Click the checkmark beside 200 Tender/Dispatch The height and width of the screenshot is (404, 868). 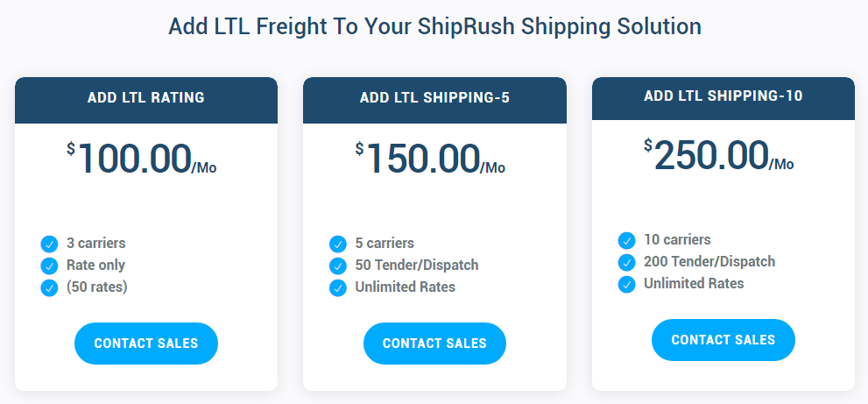click(626, 262)
